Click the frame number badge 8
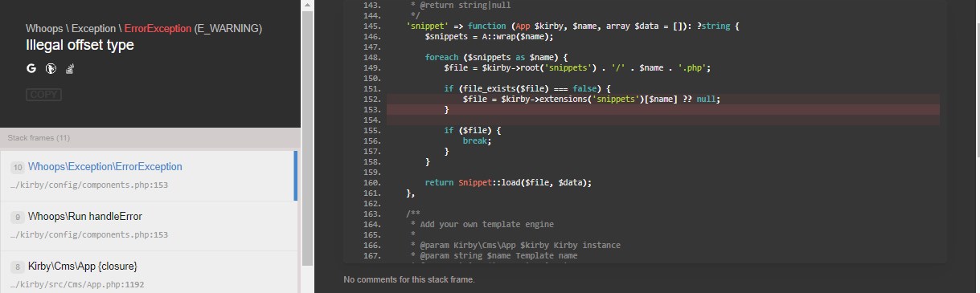Screen dimensions: 980x293 [x=17, y=267]
